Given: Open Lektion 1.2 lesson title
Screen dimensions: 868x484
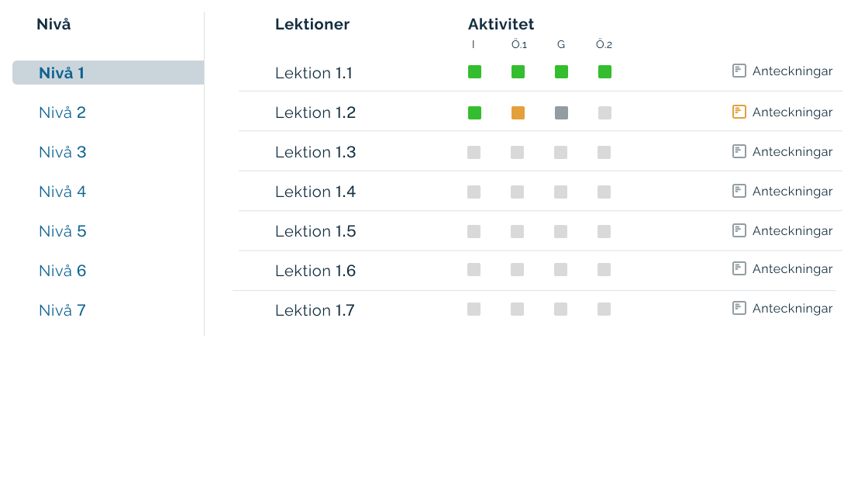Looking at the screenshot, I should [x=315, y=112].
